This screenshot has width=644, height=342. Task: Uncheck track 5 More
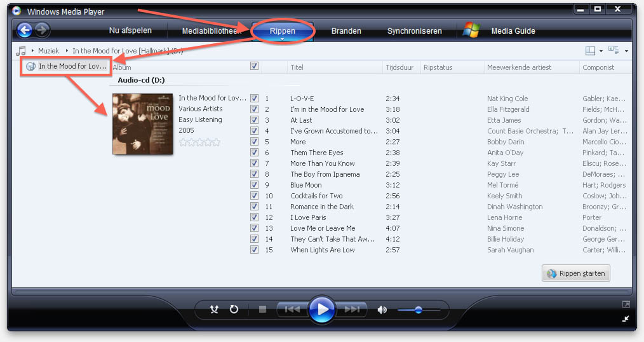click(x=254, y=141)
